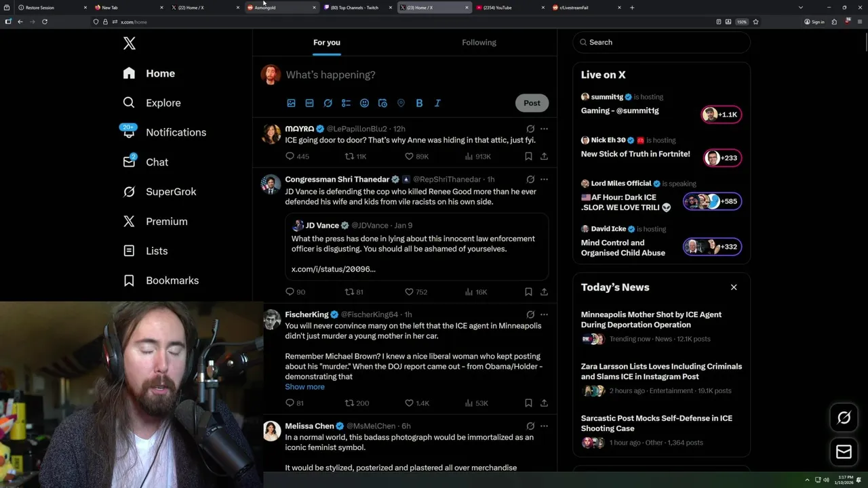Switch to the YouTube browser tab
The image size is (868, 488).
coord(511,7)
